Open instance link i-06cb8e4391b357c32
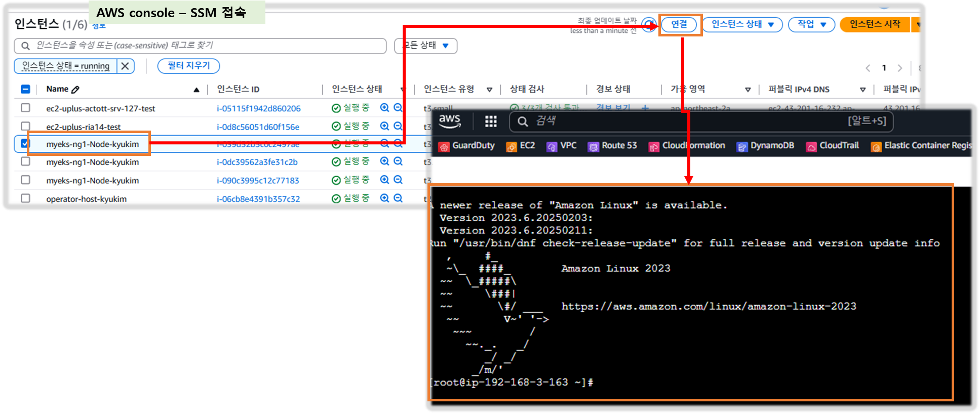 click(x=258, y=199)
